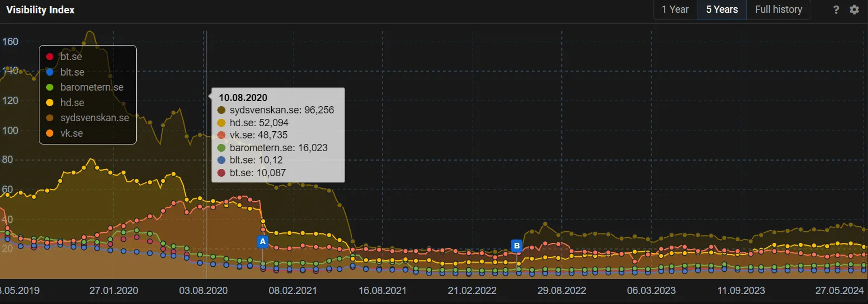Image resolution: width=868 pixels, height=304 pixels.
Task: Select the 5 Years range
Action: [722, 9]
